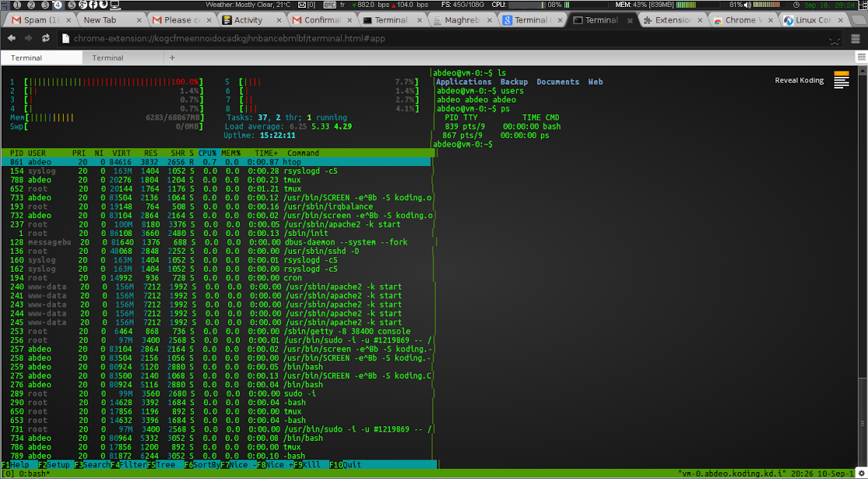The height and width of the screenshot is (479, 868).
Task: Switch to the Extensions tab
Action: pyautogui.click(x=672, y=20)
